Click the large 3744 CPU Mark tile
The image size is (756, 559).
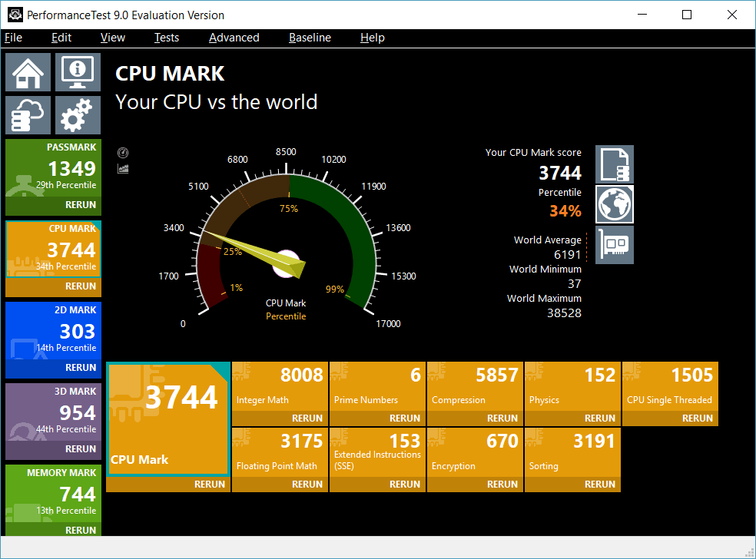(167, 419)
